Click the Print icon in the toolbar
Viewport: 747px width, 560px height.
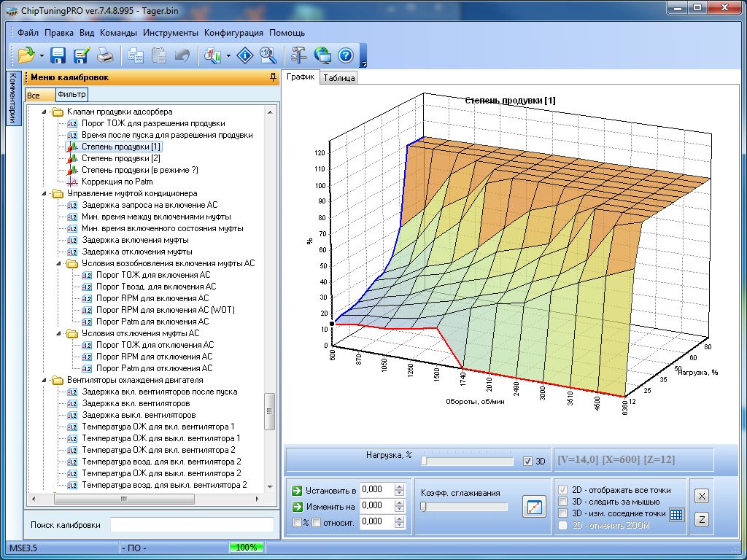[105, 55]
